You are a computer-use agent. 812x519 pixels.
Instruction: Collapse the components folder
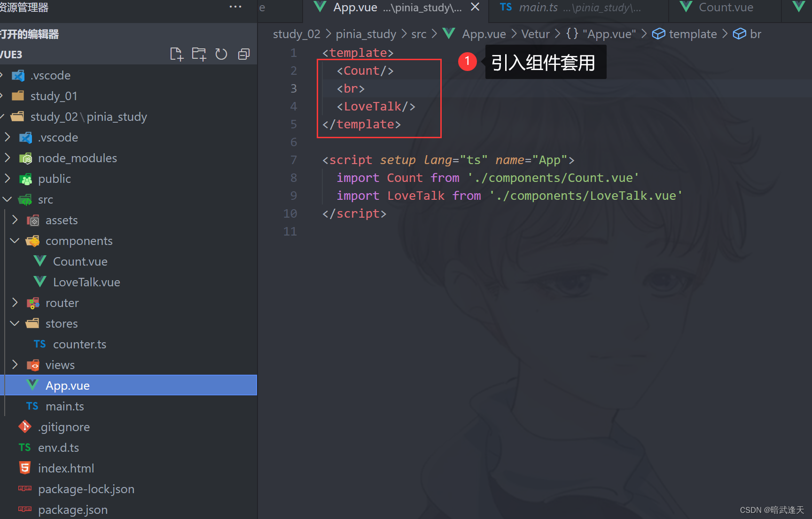[x=15, y=241]
